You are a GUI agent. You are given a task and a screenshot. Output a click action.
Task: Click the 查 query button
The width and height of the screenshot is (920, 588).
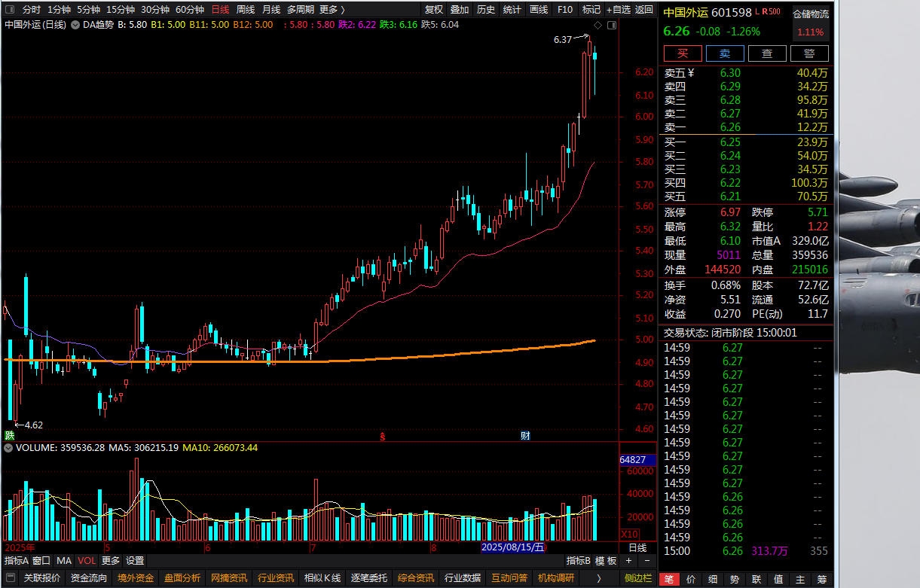click(767, 53)
